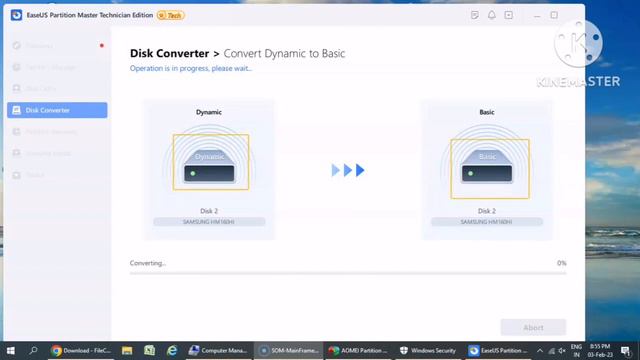Open the taskbar clock showing 8:55 PM
The image size is (640, 360).
600,351
